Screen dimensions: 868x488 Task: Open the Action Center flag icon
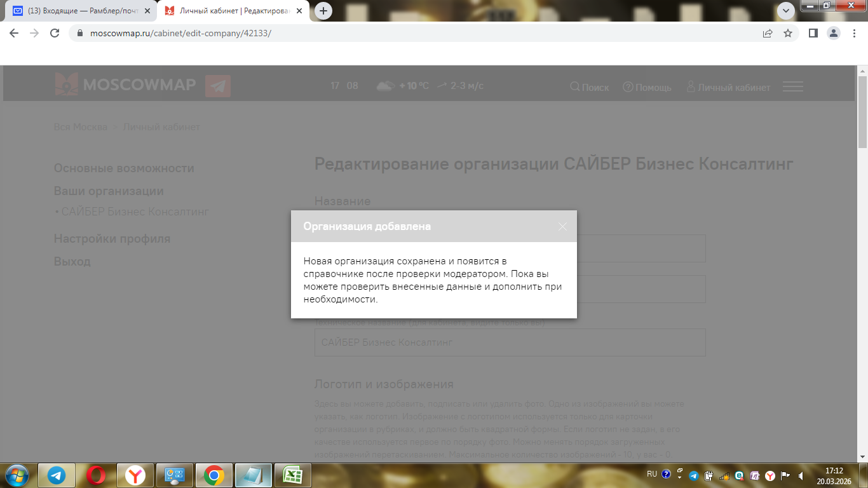pos(785,475)
